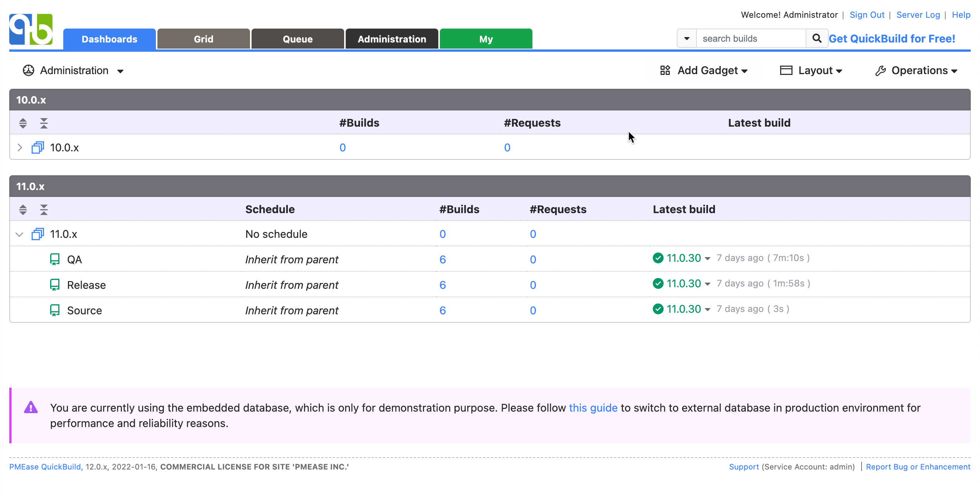Collapse all rows in 11.0.x gadget
Image resolution: width=980 pixels, height=495 pixels.
(44, 210)
